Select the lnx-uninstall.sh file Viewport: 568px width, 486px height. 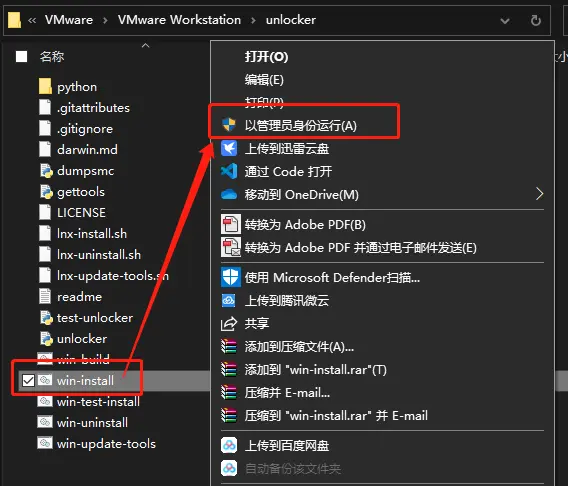coord(99,255)
